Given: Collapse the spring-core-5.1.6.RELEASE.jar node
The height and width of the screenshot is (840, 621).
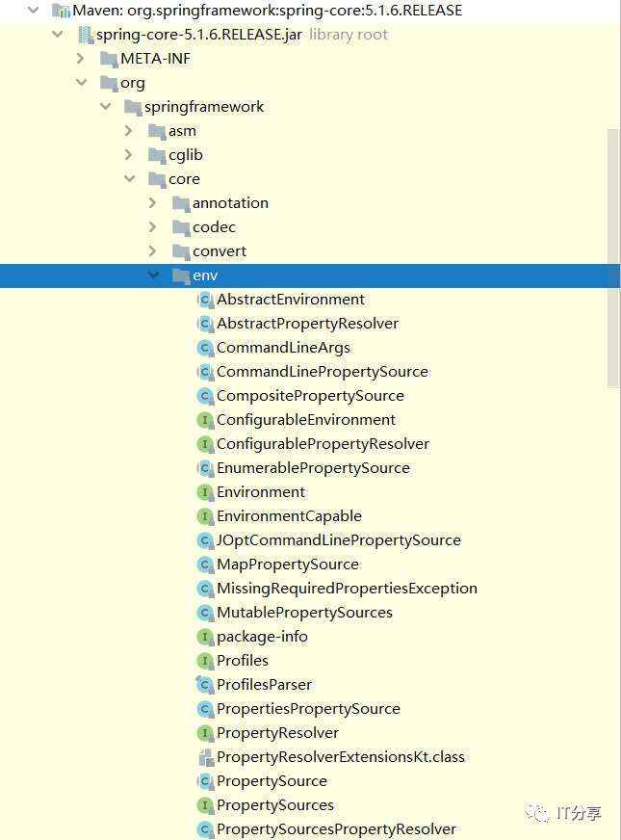Looking at the screenshot, I should click(57, 35).
